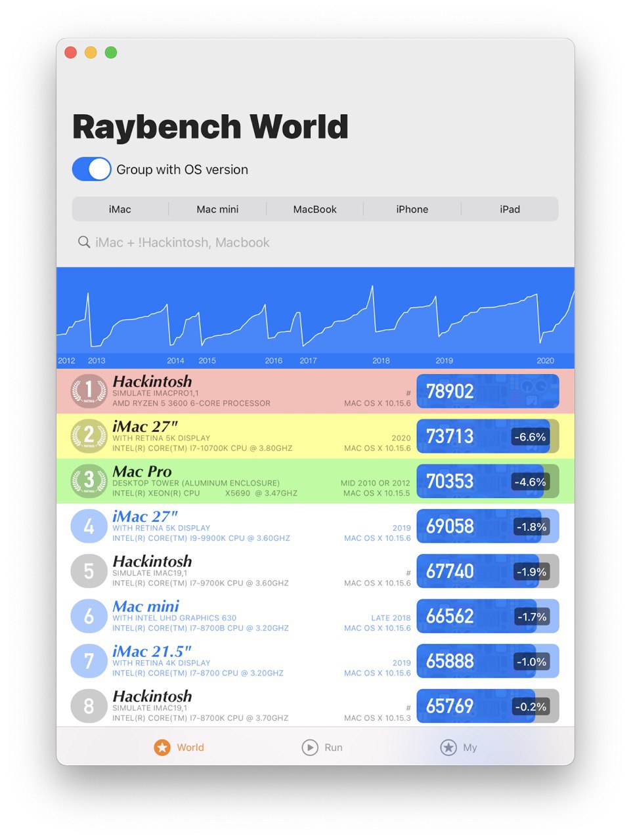Click the 2016 label on the timeline chart
The image size is (631, 840).
coord(274,361)
